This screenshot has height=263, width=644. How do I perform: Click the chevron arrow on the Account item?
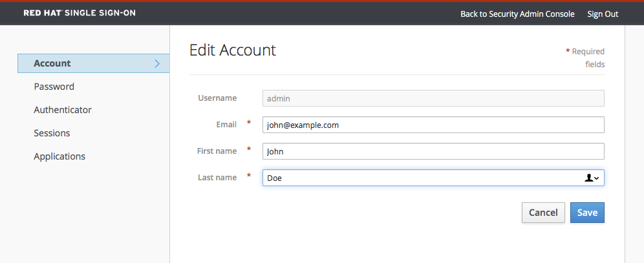157,63
